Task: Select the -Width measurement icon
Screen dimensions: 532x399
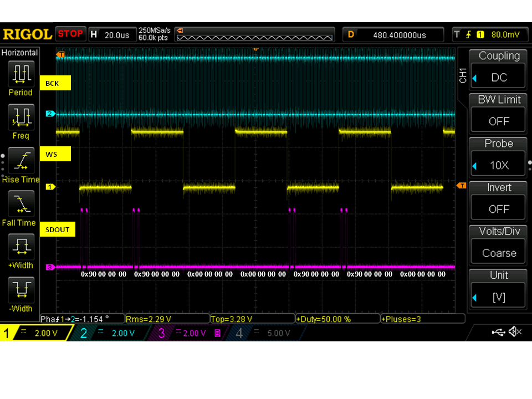Action: pos(21,290)
